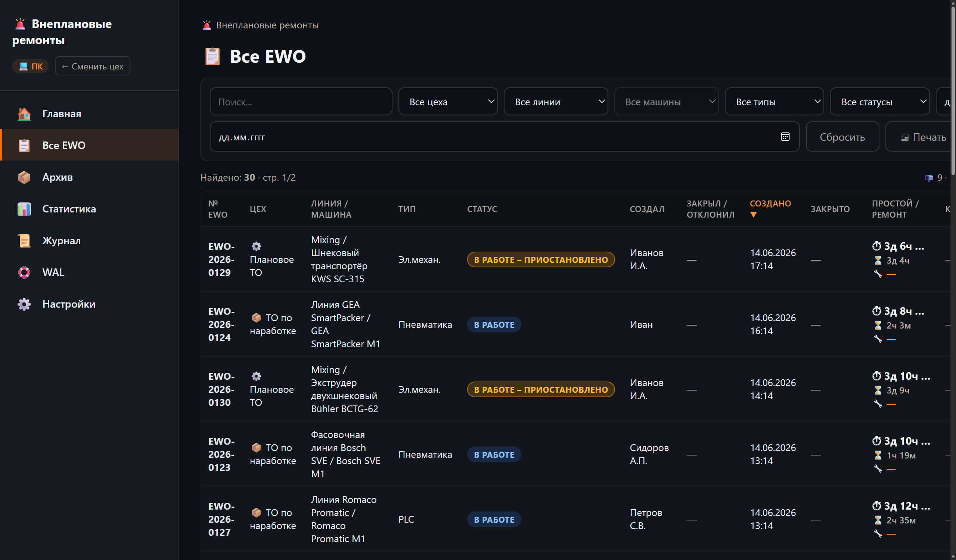This screenshot has height=560, width=956.
Task: Click the дд.мм.гггг date input
Action: tap(505, 137)
